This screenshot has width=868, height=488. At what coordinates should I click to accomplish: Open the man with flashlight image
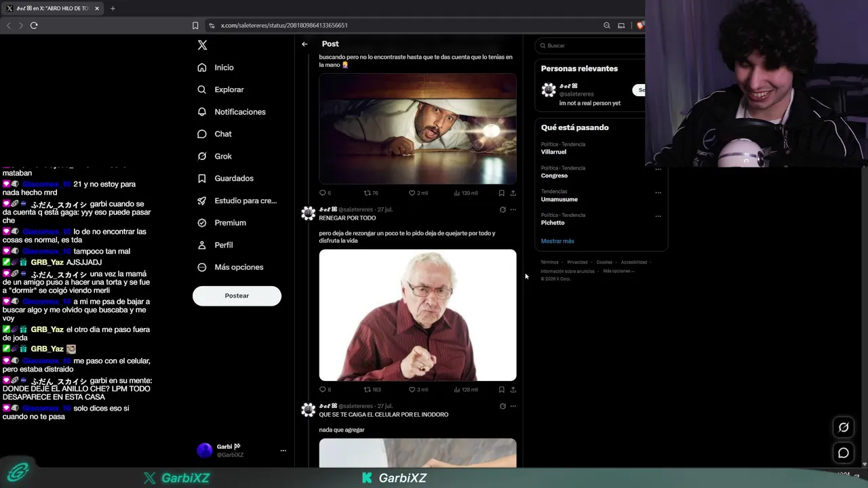point(418,128)
